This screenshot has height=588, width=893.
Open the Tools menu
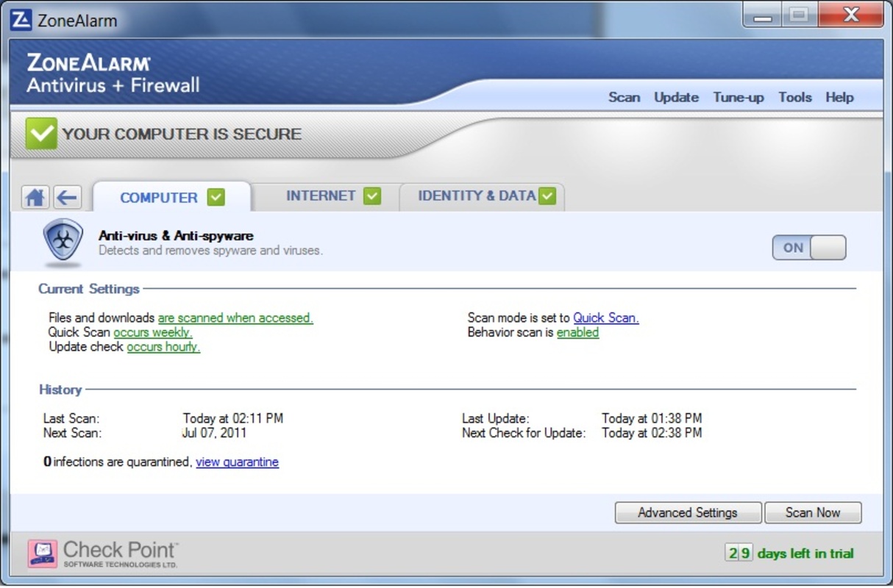(x=794, y=97)
